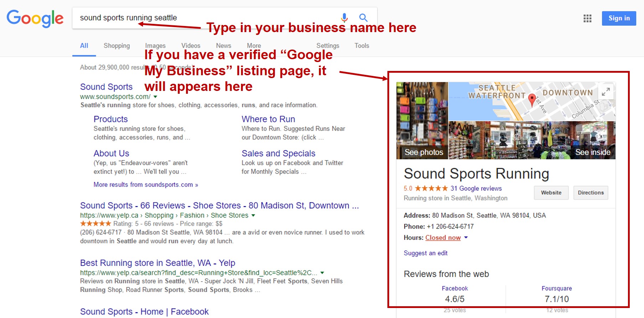Open dropdown arrow beside Yelp Shoe Stores breadcrumb

click(253, 215)
